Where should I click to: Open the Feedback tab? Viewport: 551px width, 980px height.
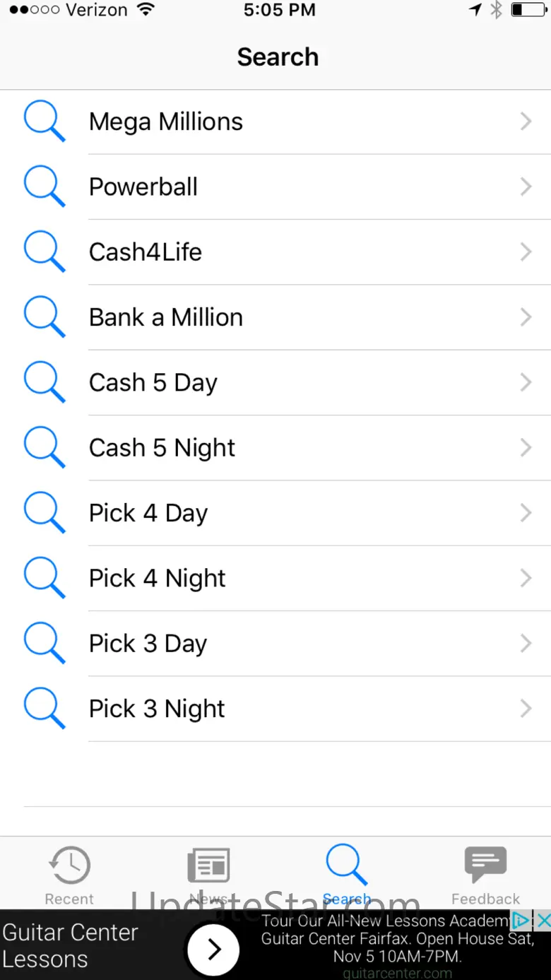click(485, 875)
